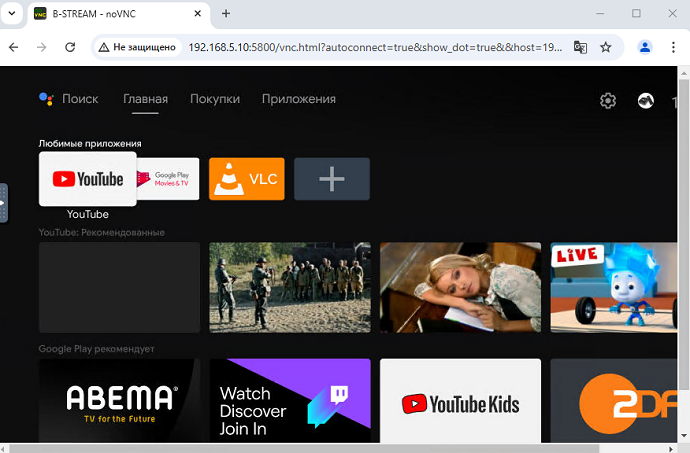Open the soldiers war film thumbnail
Viewport: 690px width, 453px height.
pyautogui.click(x=290, y=287)
